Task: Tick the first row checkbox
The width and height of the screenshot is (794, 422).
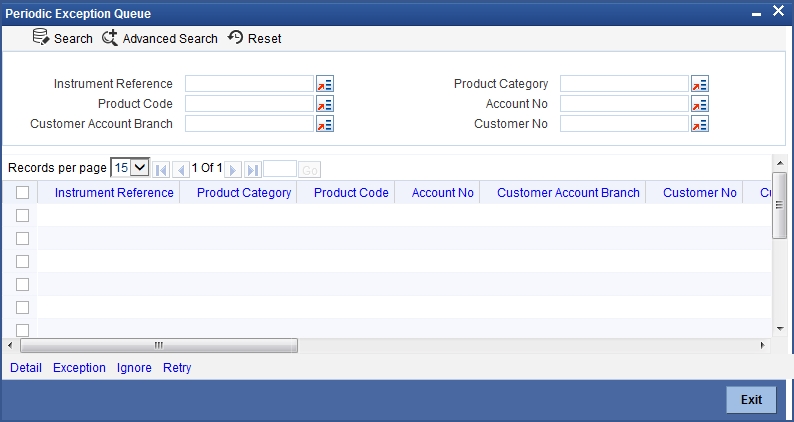Action: click(x=22, y=215)
